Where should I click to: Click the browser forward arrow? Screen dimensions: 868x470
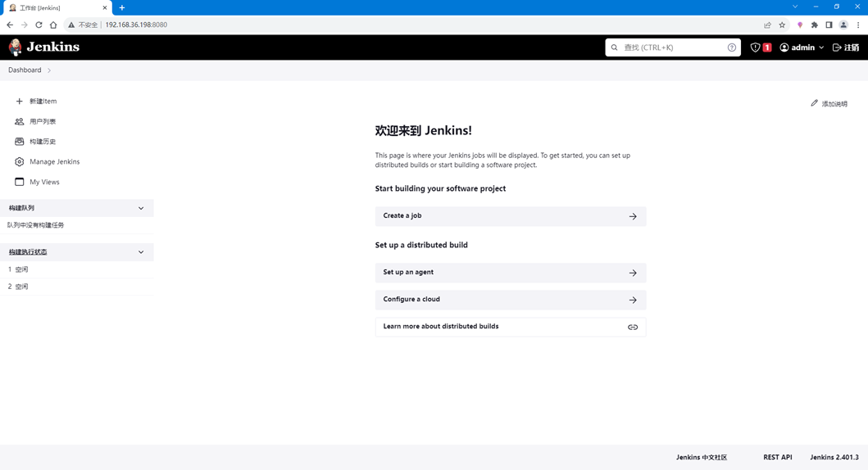[25, 25]
